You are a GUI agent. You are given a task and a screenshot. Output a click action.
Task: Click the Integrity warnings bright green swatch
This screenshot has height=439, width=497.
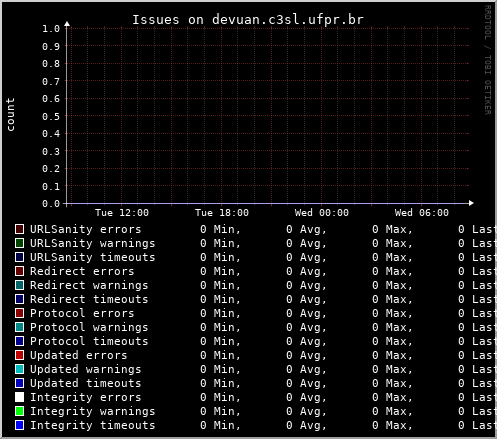[x=19, y=411]
